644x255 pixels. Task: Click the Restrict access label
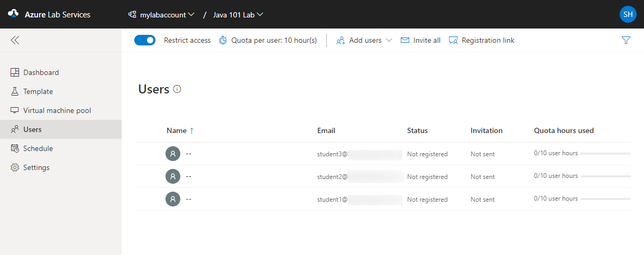click(187, 40)
